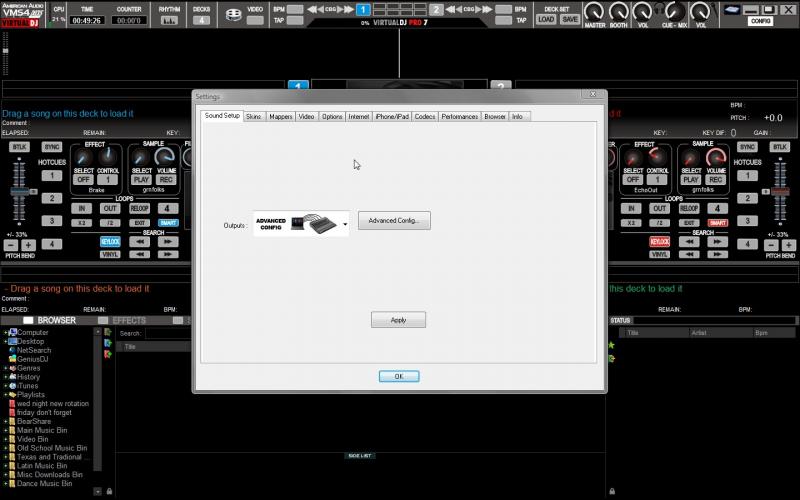Click the deck set SAVE button
Screen dimensions: 800x500
pos(569,19)
